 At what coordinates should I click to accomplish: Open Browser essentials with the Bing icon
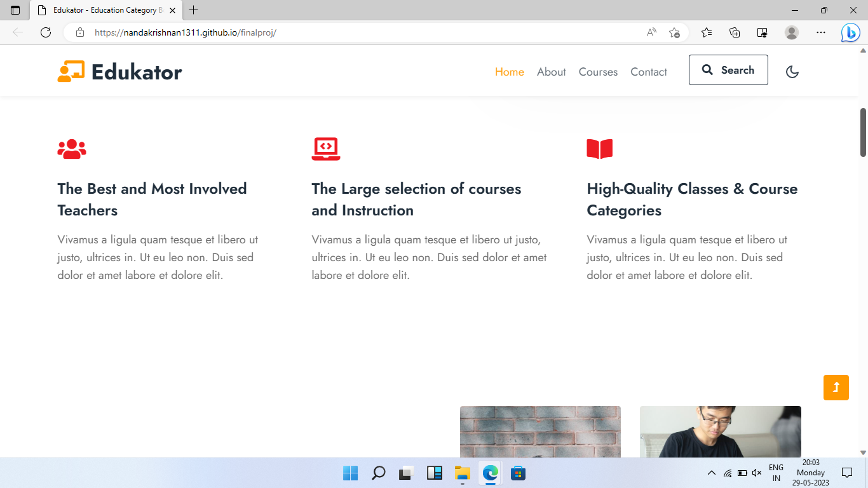[850, 32]
